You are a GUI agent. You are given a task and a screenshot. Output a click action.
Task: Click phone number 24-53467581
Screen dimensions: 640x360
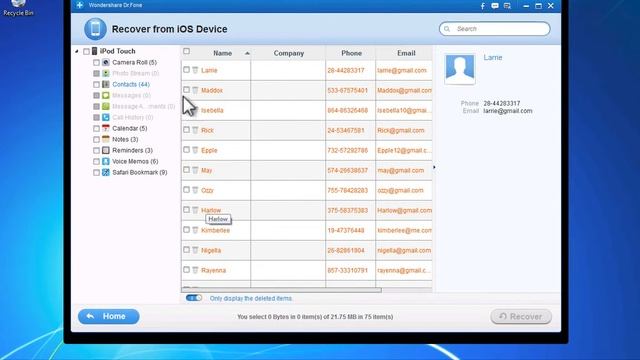point(346,130)
